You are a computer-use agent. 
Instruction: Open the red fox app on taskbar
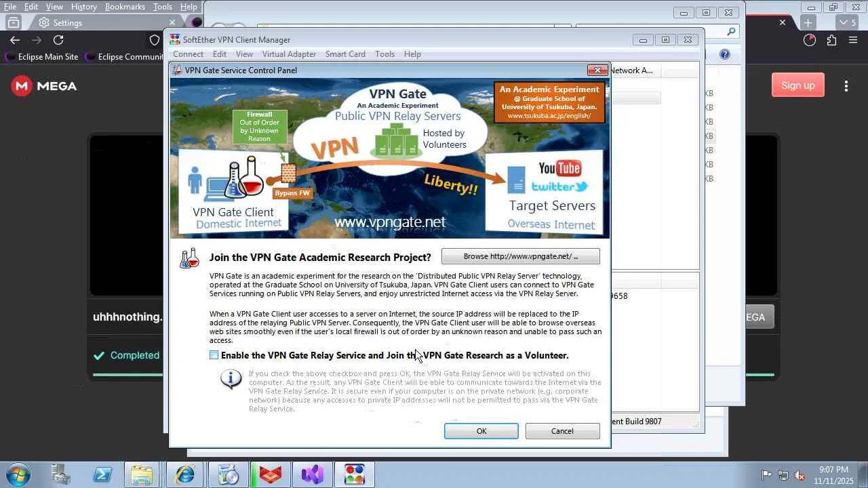271,474
